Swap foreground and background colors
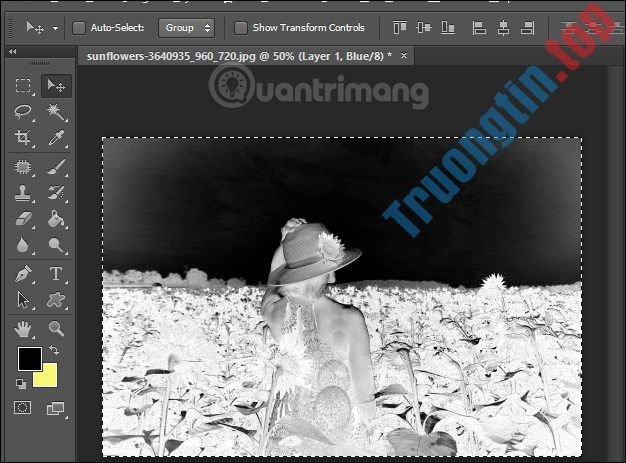626x463 pixels. coord(54,350)
